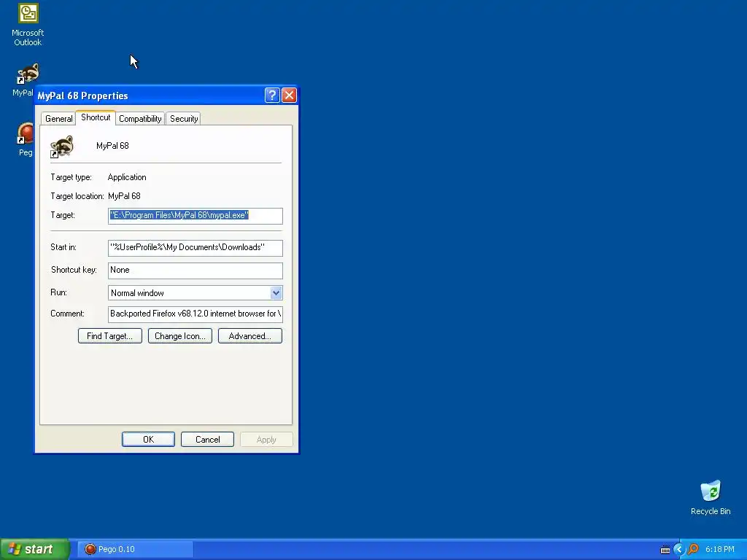Open the Windows start menu
This screenshot has width=747, height=560.
[x=35, y=549]
